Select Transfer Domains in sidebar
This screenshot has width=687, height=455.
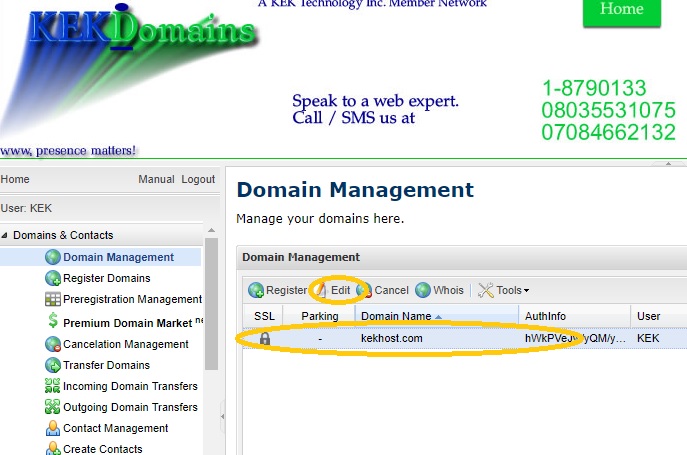106,365
